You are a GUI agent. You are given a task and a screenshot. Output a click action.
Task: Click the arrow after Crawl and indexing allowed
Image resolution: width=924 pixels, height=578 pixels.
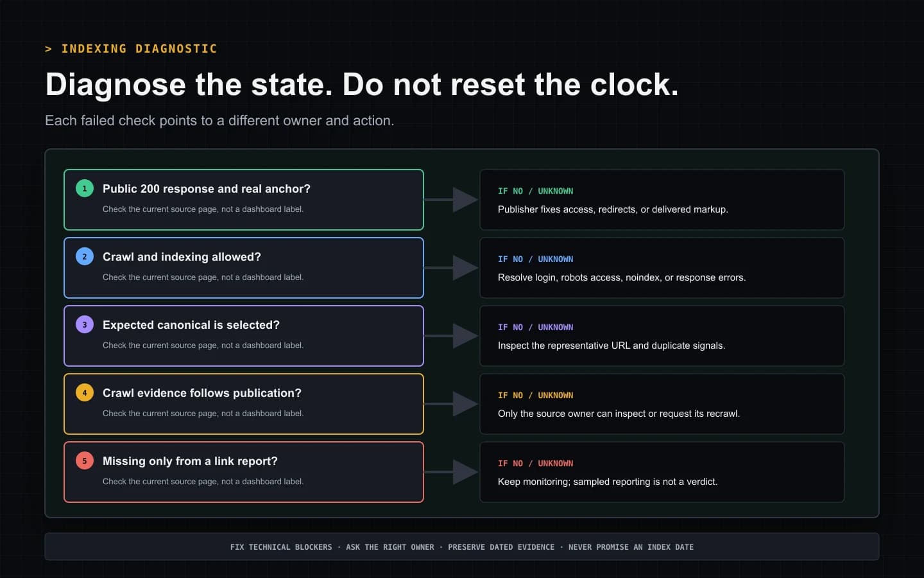452,268
